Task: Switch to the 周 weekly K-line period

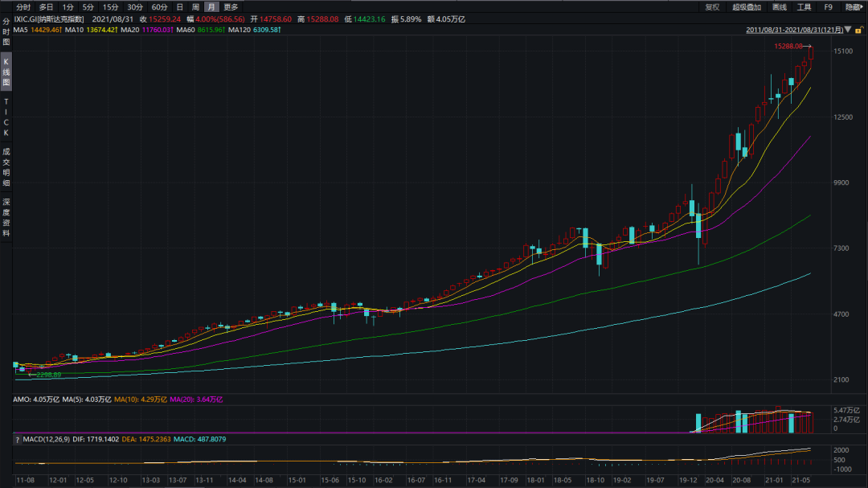Action: (x=195, y=7)
